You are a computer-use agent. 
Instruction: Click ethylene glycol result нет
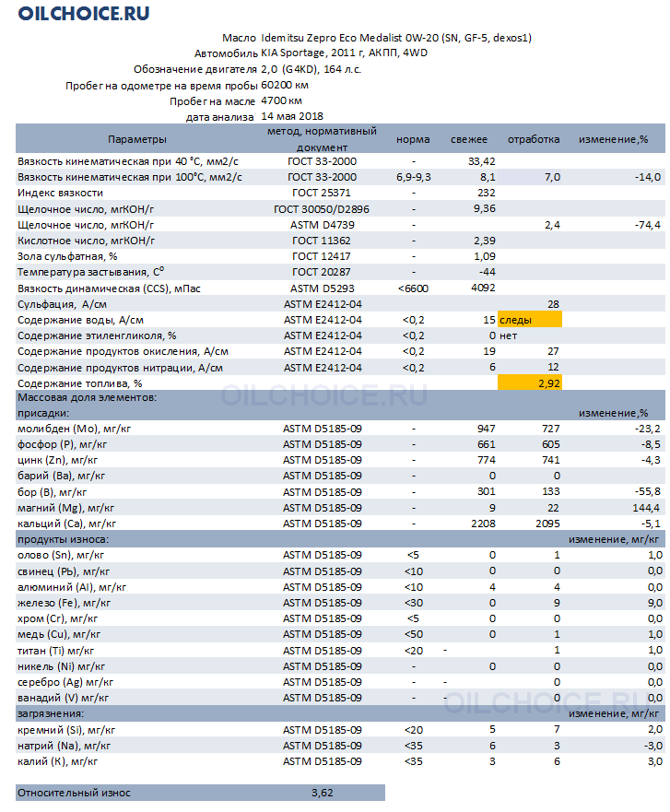(x=508, y=335)
